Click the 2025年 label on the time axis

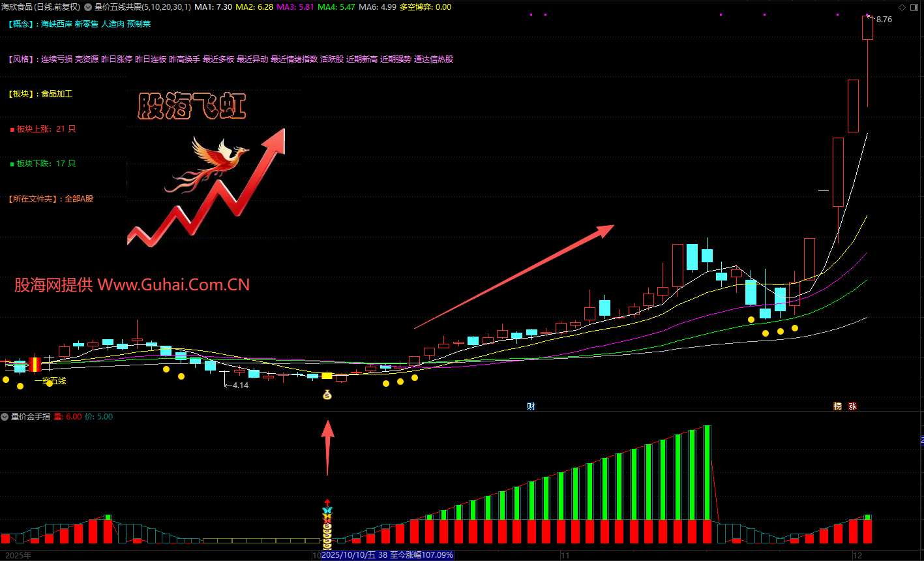18,555
